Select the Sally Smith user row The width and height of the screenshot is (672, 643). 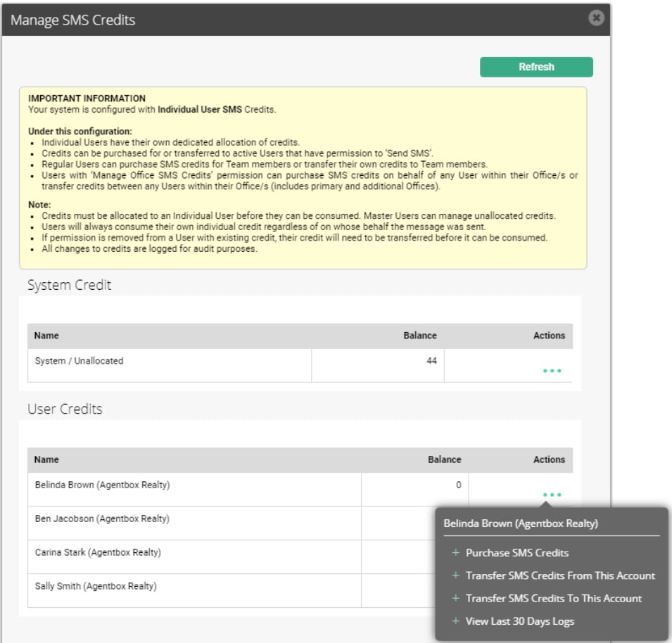232,591
